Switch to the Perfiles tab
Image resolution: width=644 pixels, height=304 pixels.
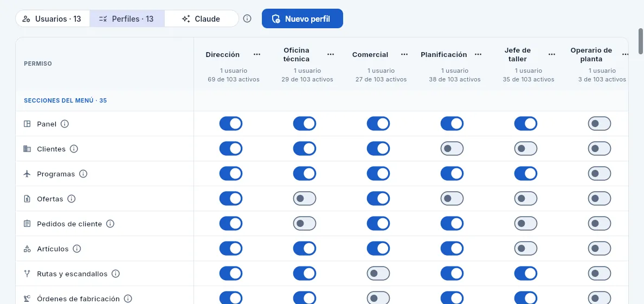pos(127,18)
